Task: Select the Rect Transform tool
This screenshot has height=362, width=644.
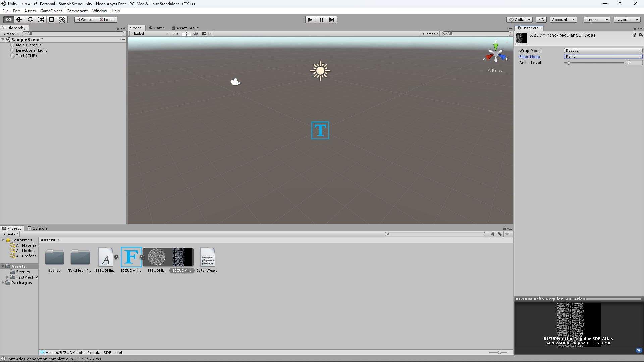Action: click(52, 20)
